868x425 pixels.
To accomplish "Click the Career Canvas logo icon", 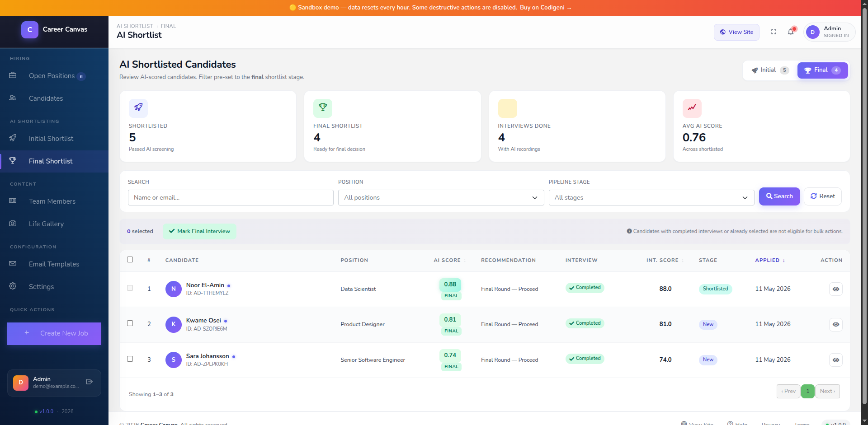I will click(30, 29).
